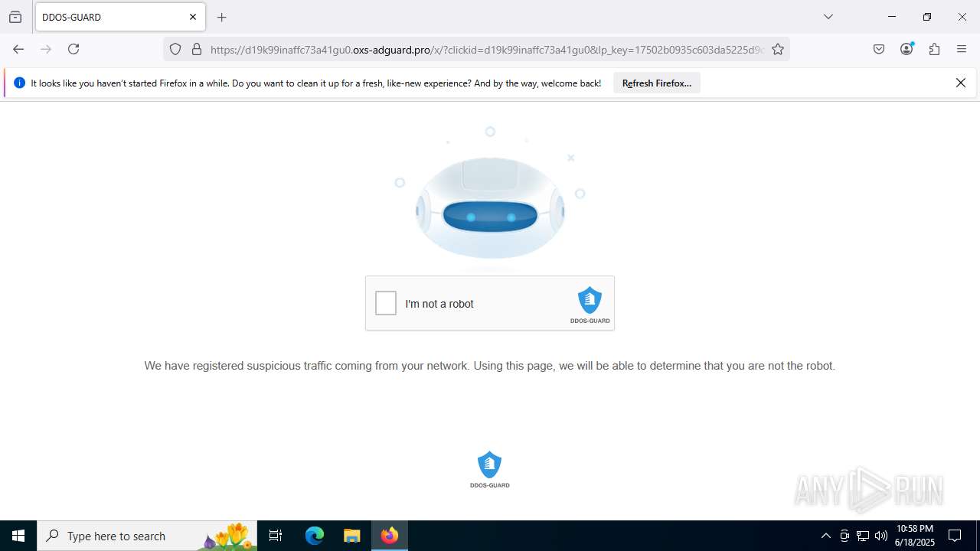The image size is (980, 551).
Task: Open Firefox View recent browsing
Action: click(15, 17)
